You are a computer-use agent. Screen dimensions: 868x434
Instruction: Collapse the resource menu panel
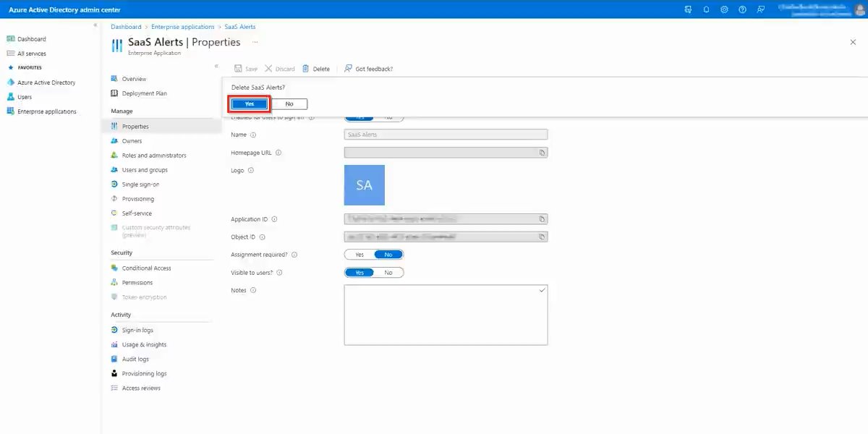(216, 67)
